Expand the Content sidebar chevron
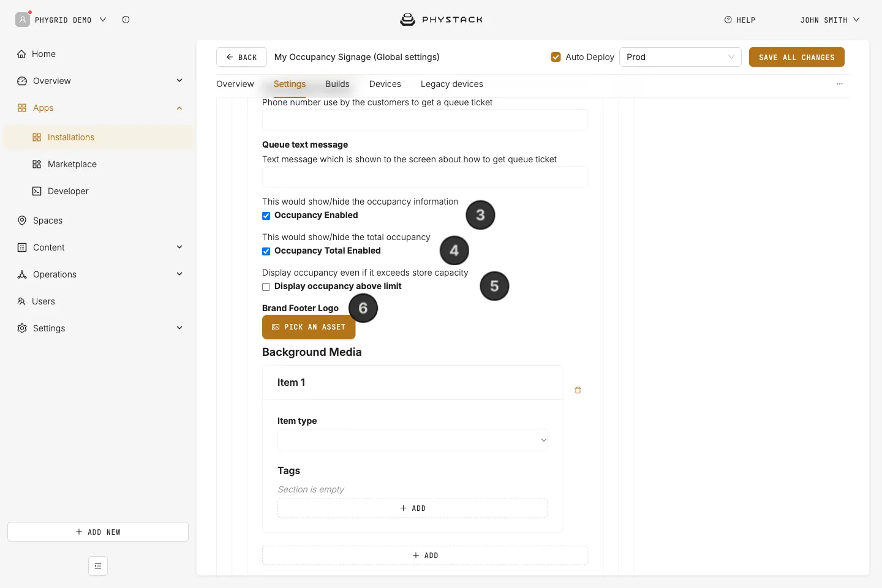Image resolution: width=882 pixels, height=588 pixels. pos(179,247)
